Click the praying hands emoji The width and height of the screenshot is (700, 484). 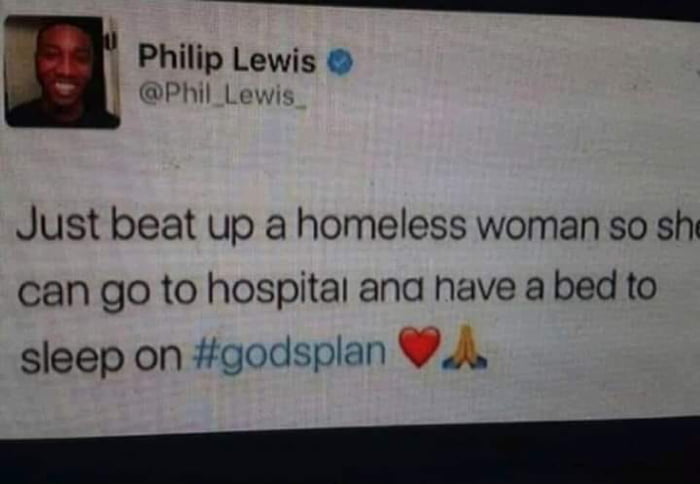(464, 346)
